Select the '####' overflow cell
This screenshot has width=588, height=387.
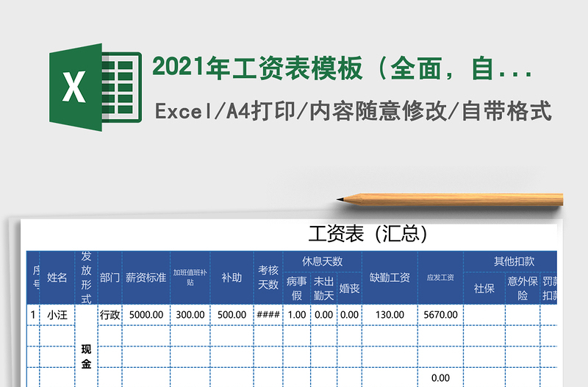point(268,315)
